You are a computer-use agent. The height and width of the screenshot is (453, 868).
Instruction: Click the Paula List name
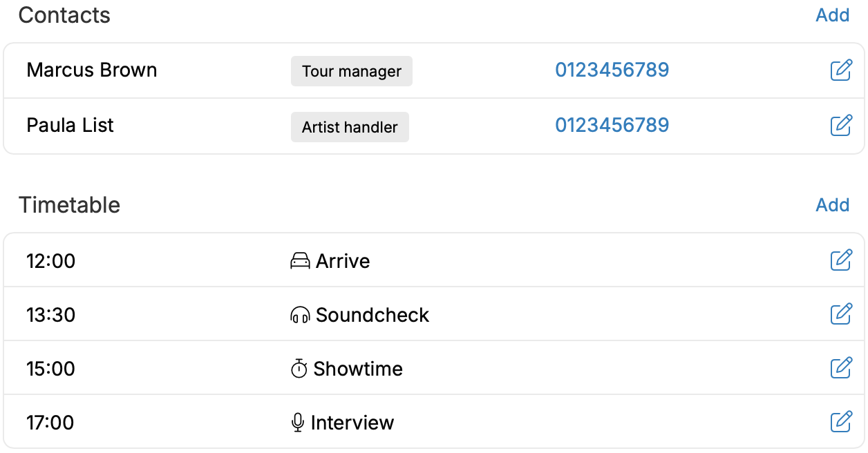(70, 125)
